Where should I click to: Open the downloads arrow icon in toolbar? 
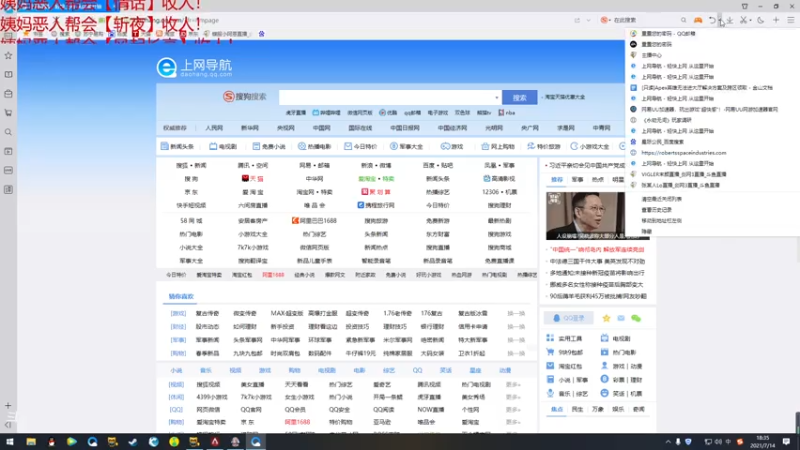(x=730, y=20)
